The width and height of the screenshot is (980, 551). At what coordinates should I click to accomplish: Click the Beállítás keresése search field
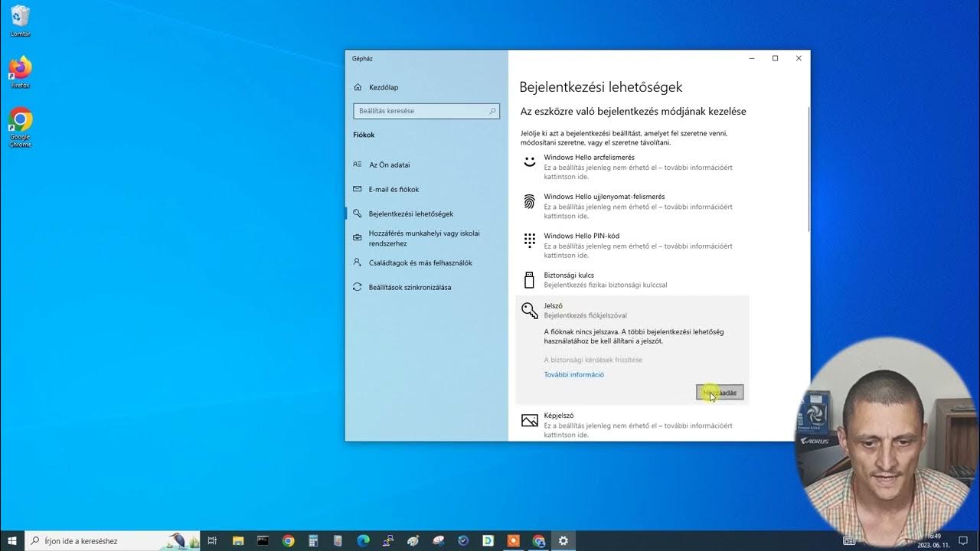tap(426, 111)
